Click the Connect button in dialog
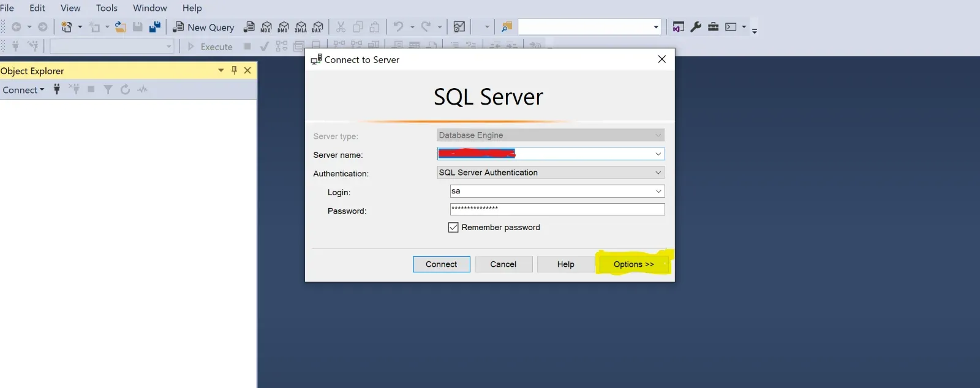The width and height of the screenshot is (980, 388). click(442, 264)
